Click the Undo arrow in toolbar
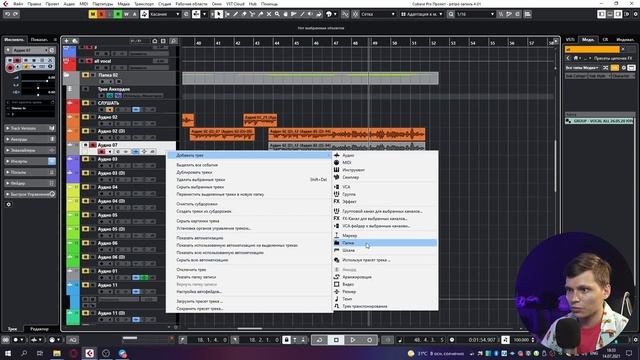Viewport: 640px width, 360px height. 7,14
